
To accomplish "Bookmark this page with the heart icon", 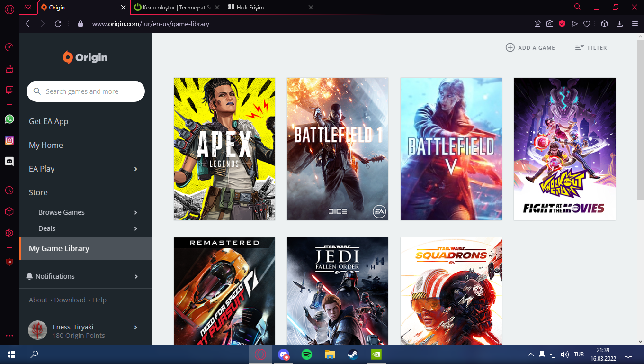I will [x=587, y=24].
